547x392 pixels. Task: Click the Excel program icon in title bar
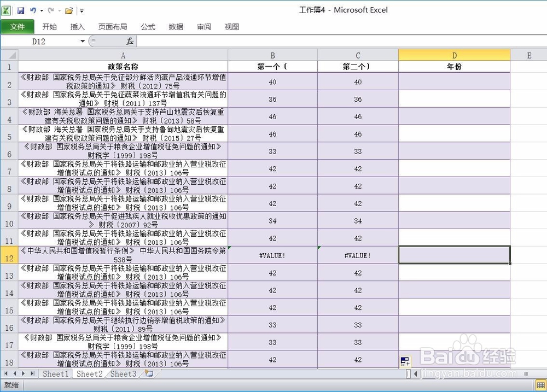pos(7,10)
